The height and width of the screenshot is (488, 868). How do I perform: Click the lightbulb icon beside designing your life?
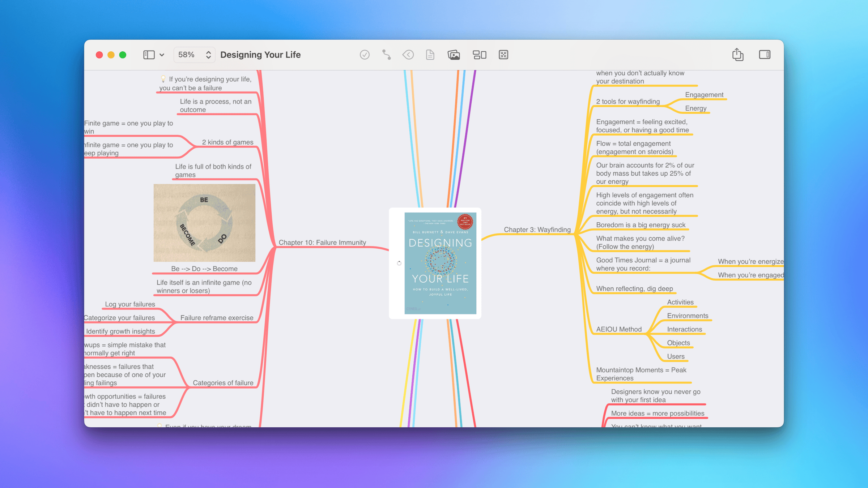click(x=163, y=79)
